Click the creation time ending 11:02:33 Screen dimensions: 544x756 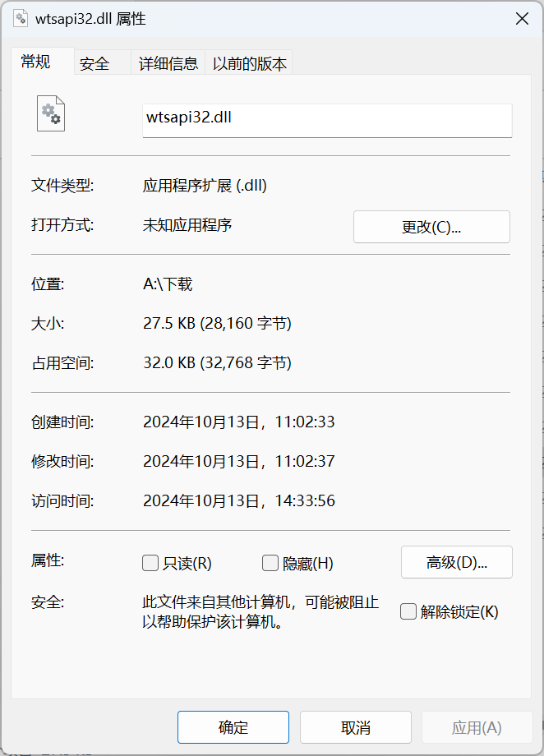(239, 422)
